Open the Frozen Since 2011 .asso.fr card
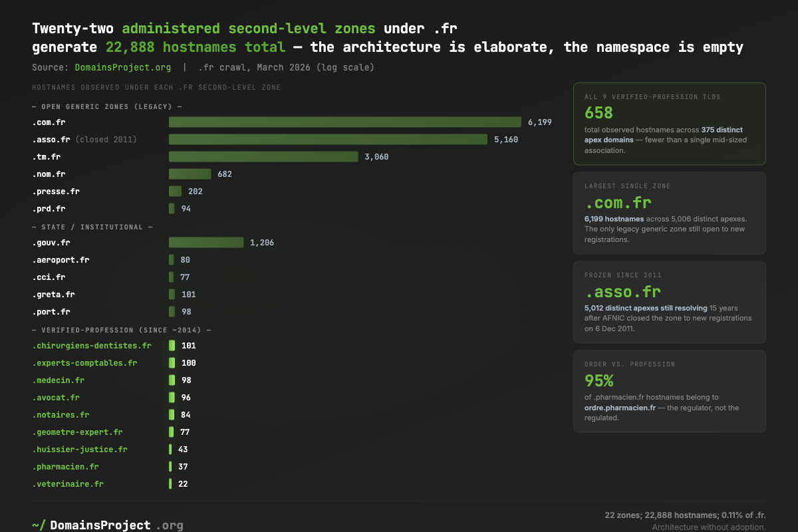Screen dimensions: 798x532 point(669,302)
